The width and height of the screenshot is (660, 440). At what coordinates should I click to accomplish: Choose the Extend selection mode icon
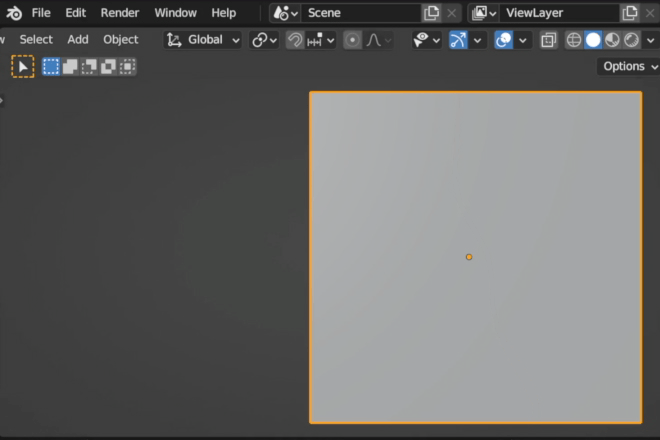tap(70, 67)
